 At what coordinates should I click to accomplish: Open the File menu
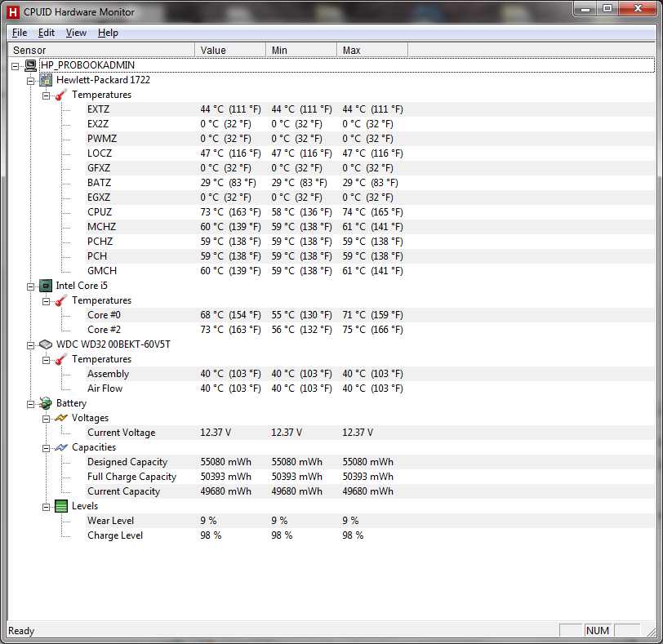(x=20, y=33)
